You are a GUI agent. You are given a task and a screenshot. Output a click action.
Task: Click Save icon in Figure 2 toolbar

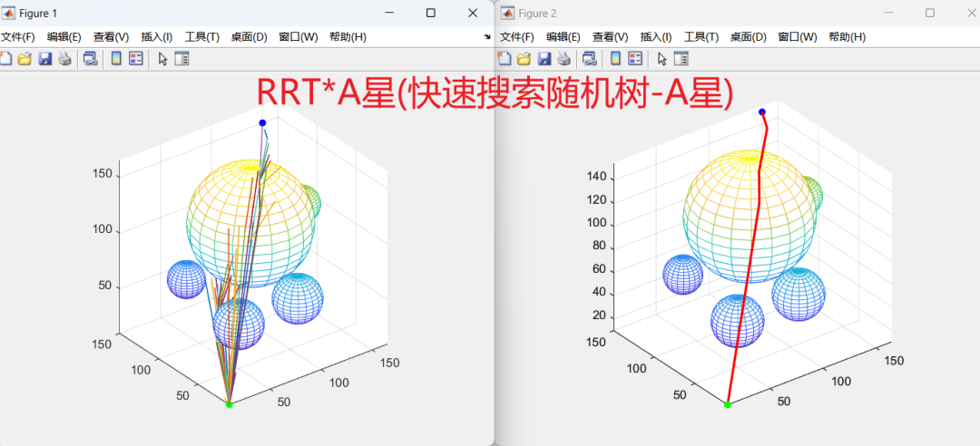544,59
